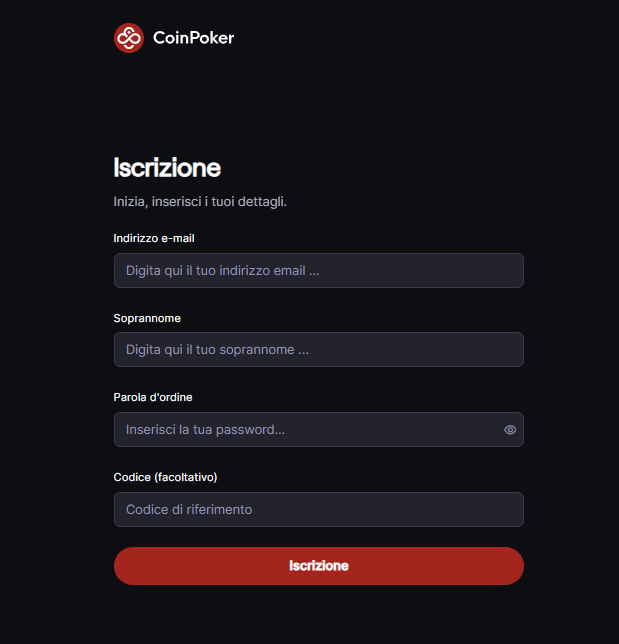The image size is (619, 644).
Task: Click placeholder text 'Codice di riferimento'
Action: click(189, 509)
